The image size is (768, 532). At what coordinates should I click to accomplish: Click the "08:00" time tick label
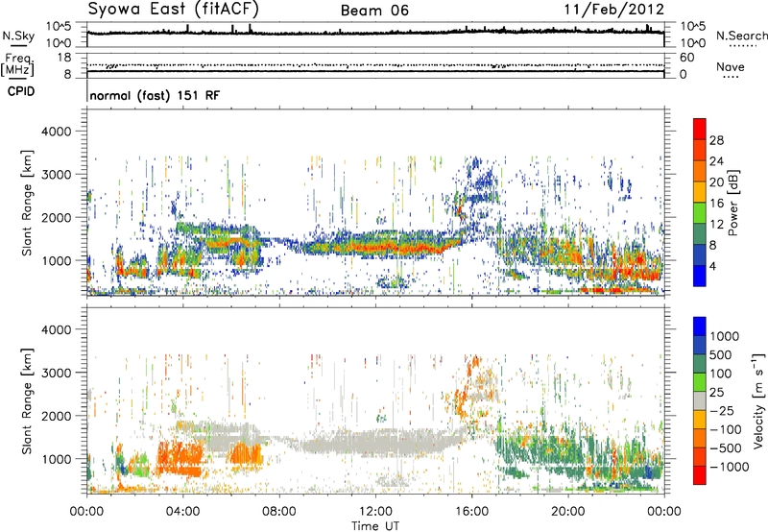pos(279,512)
